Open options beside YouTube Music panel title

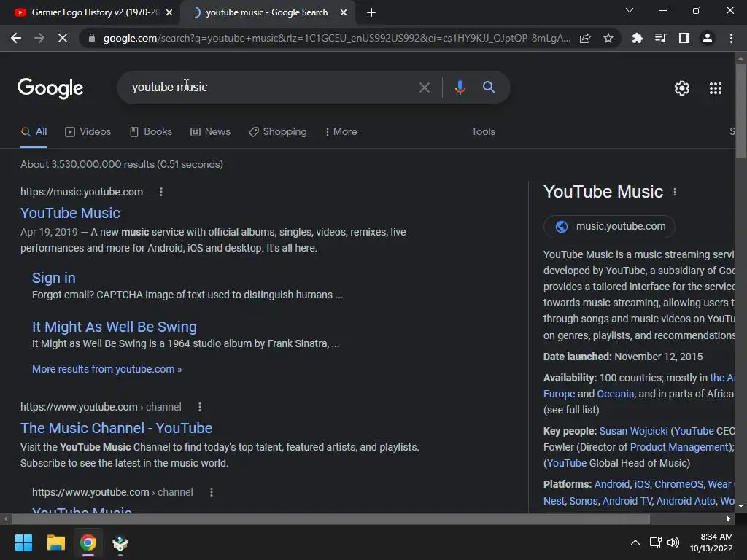[675, 192]
